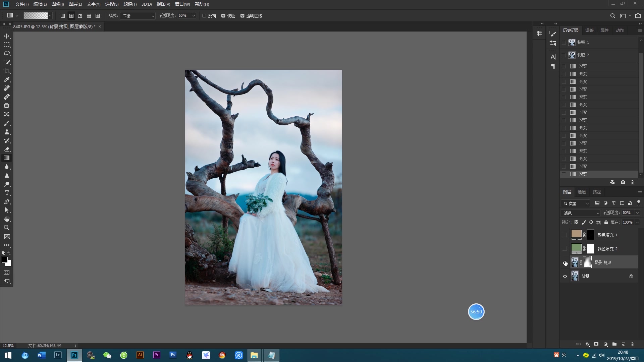This screenshot has width=644, height=362.
Task: Uncheck the 仿色 dither checkbox
Action: (x=223, y=16)
